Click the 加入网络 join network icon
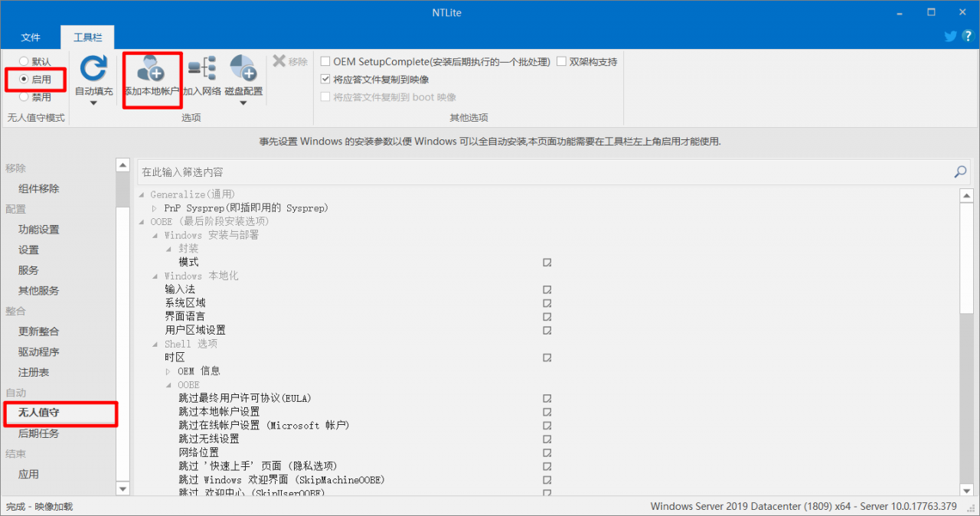Image resolution: width=980 pixels, height=516 pixels. tap(202, 68)
